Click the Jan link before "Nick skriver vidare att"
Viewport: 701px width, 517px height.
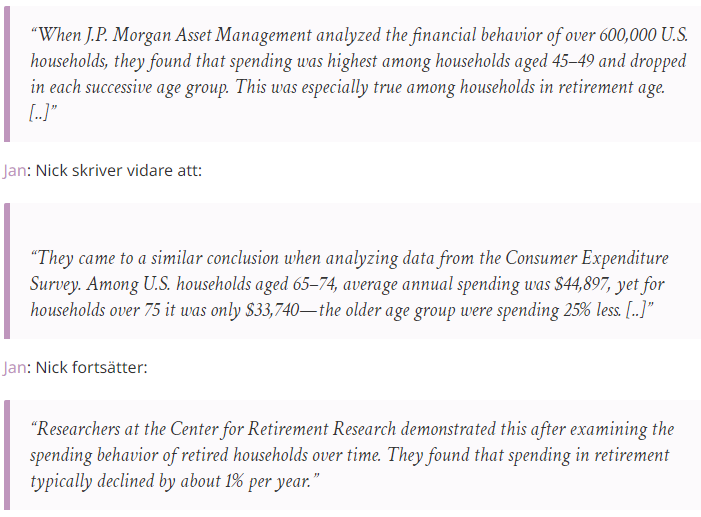15,171
